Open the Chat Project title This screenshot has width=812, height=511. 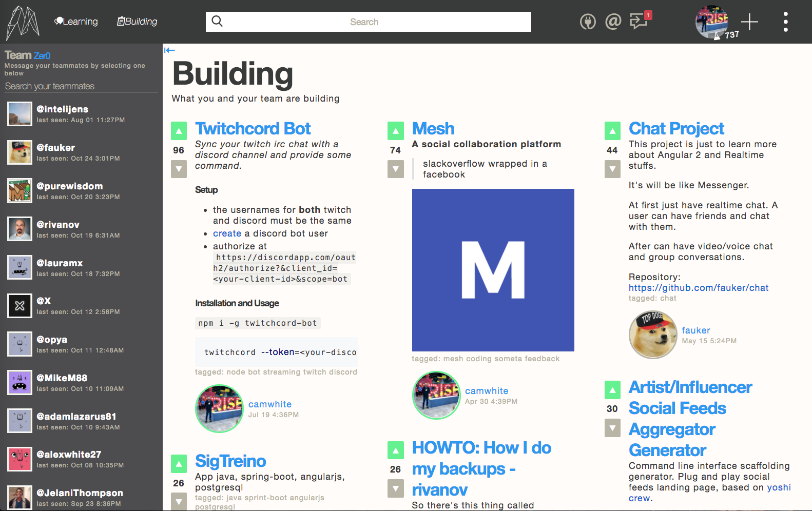point(676,128)
